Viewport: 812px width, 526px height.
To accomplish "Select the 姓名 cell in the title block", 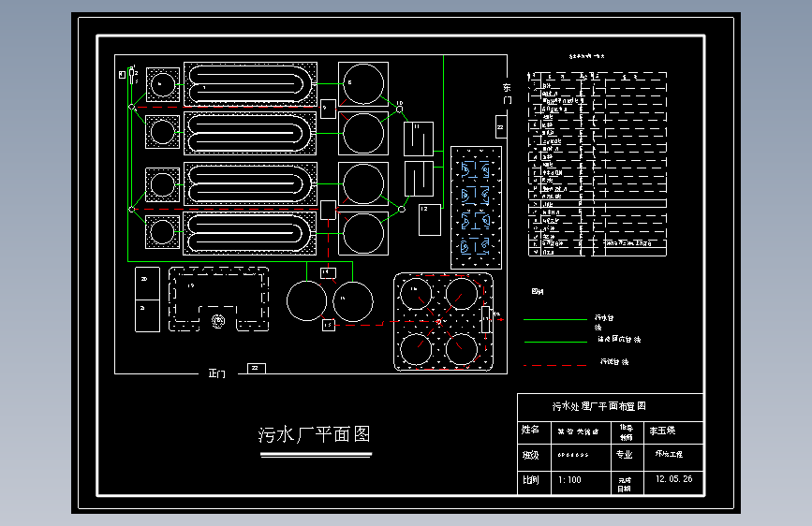I will click(534, 432).
